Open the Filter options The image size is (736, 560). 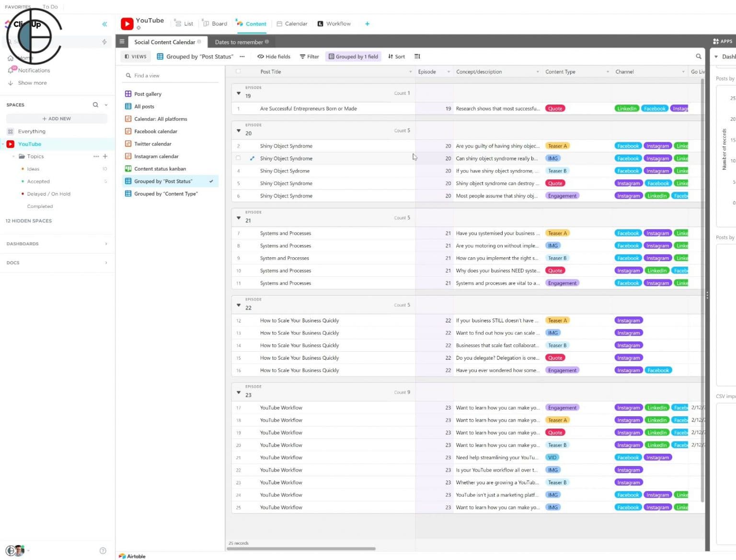(x=309, y=56)
